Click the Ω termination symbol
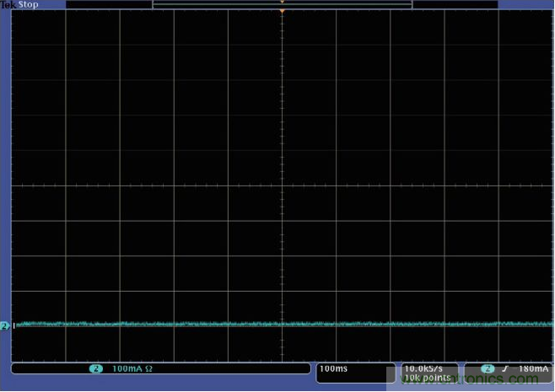 click(x=149, y=369)
